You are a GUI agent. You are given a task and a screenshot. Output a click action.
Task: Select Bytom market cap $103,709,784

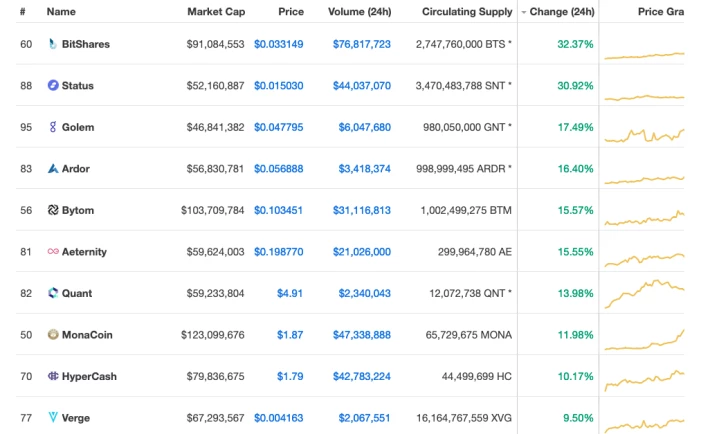click(212, 210)
